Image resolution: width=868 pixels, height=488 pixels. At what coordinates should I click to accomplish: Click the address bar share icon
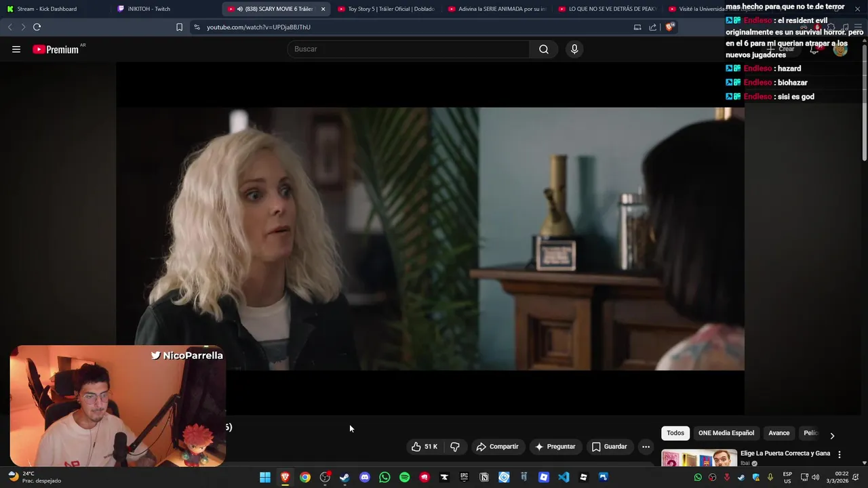(x=652, y=27)
